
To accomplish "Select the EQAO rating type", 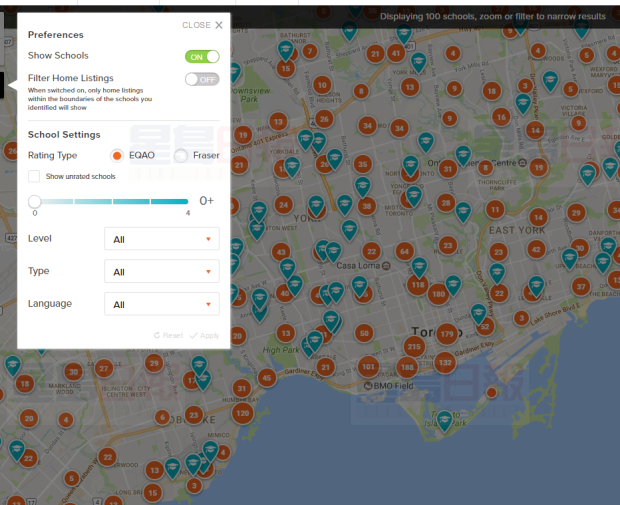I will 117,155.
